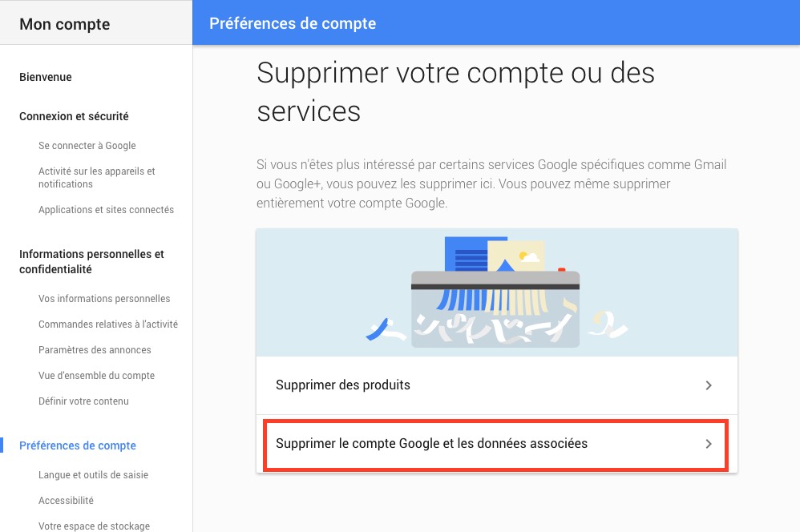Screen dimensions: 800x532
Task: Go to Vos informations personnelles
Action: 104,298
